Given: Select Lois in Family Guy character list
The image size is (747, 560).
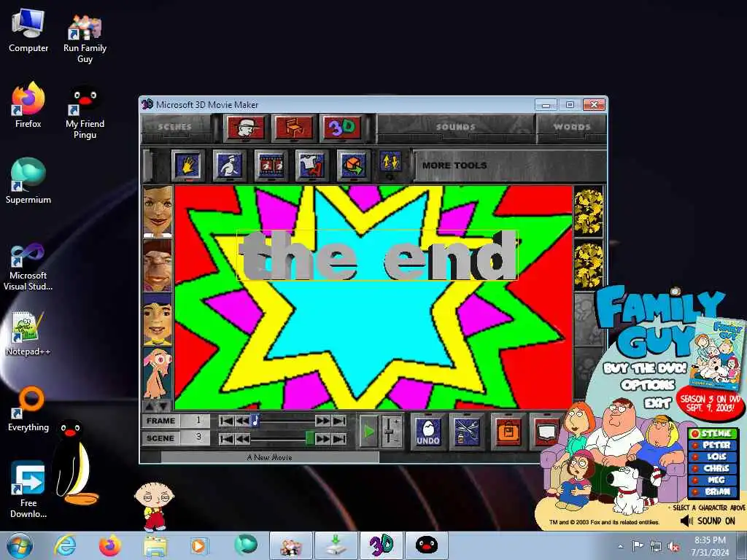Looking at the screenshot, I should click(x=713, y=456).
